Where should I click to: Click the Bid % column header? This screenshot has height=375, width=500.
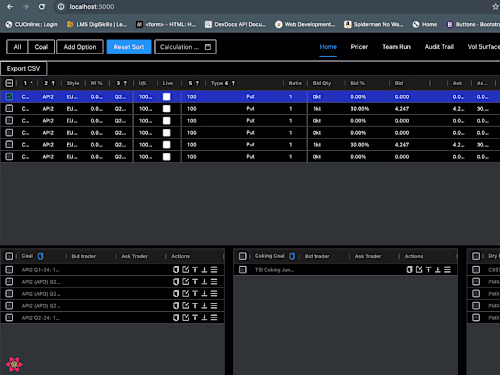[357, 83]
